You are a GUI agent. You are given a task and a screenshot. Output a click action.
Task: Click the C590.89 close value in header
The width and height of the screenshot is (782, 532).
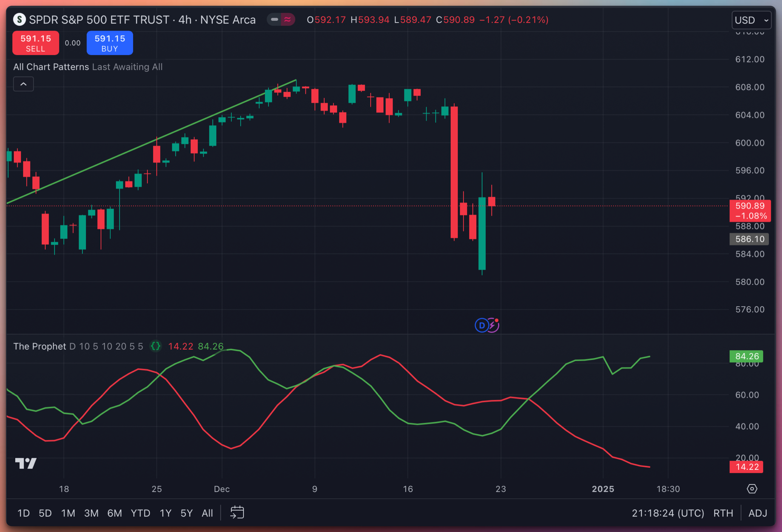pyautogui.click(x=455, y=20)
